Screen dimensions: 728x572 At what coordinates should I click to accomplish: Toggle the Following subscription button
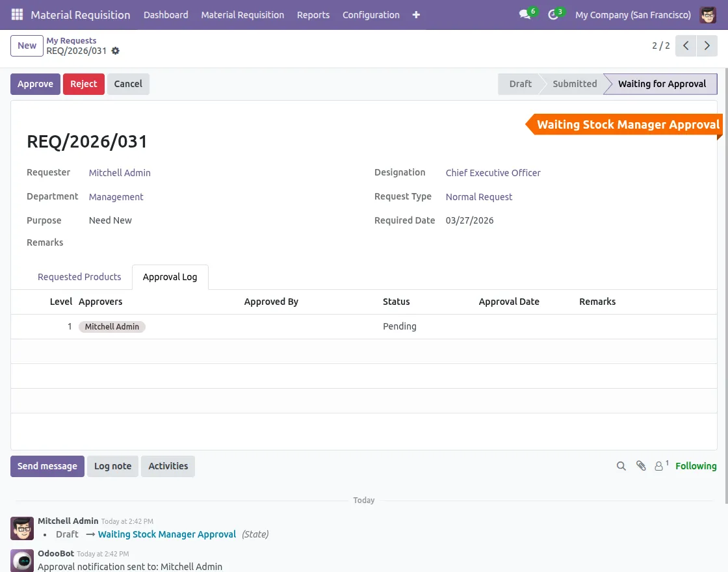click(695, 466)
